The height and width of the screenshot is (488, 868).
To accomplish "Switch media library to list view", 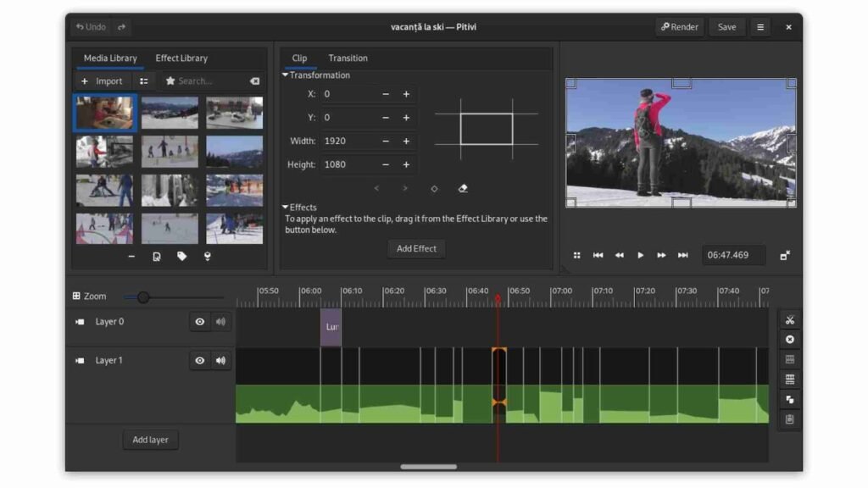I will [144, 81].
